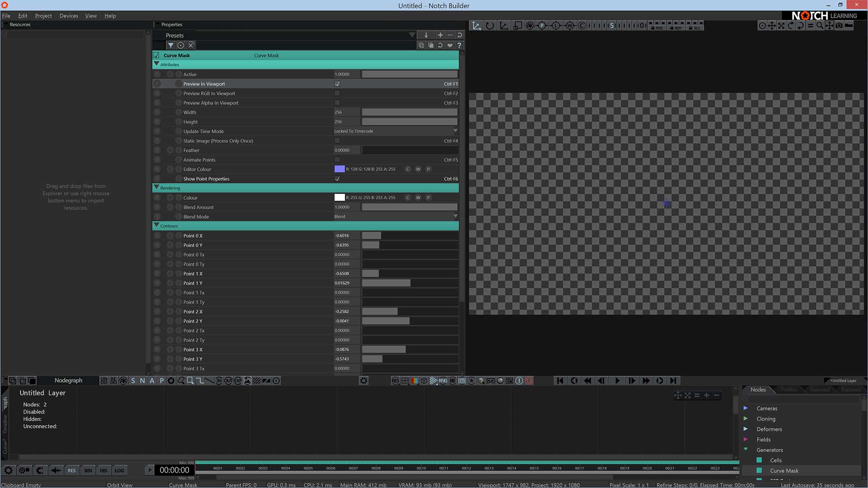Collapse the Generators node category
This screenshot has height=488, width=868.
[x=745, y=450]
